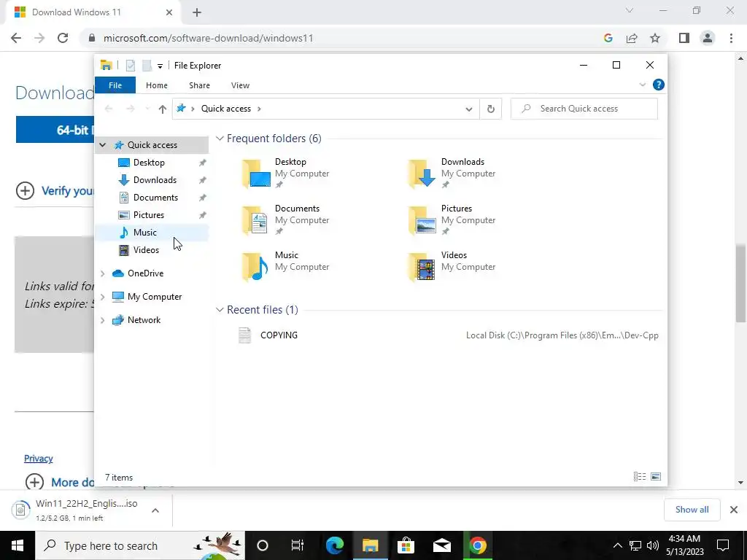The image size is (747, 560).
Task: Share this page from Chrome address bar
Action: (x=632, y=38)
